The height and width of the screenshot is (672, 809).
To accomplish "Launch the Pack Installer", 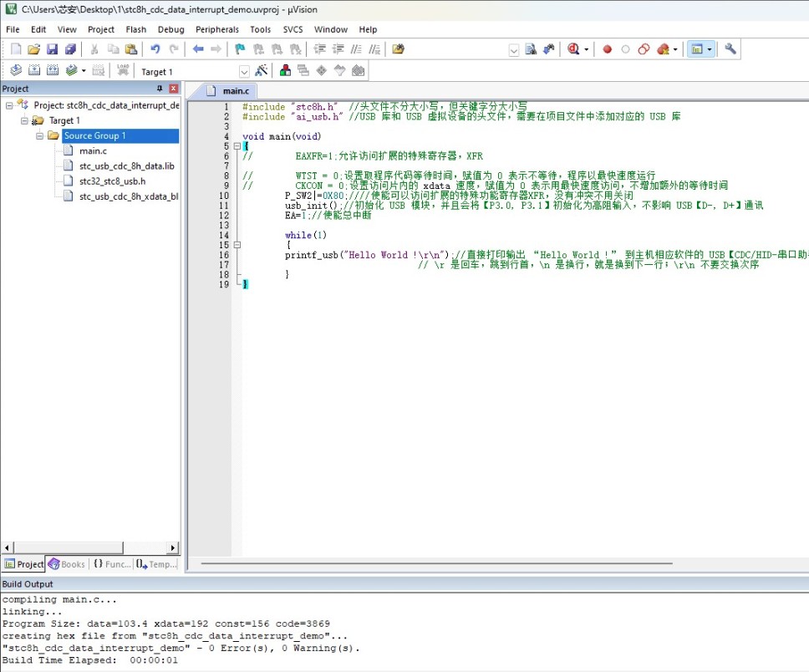I will [358, 70].
